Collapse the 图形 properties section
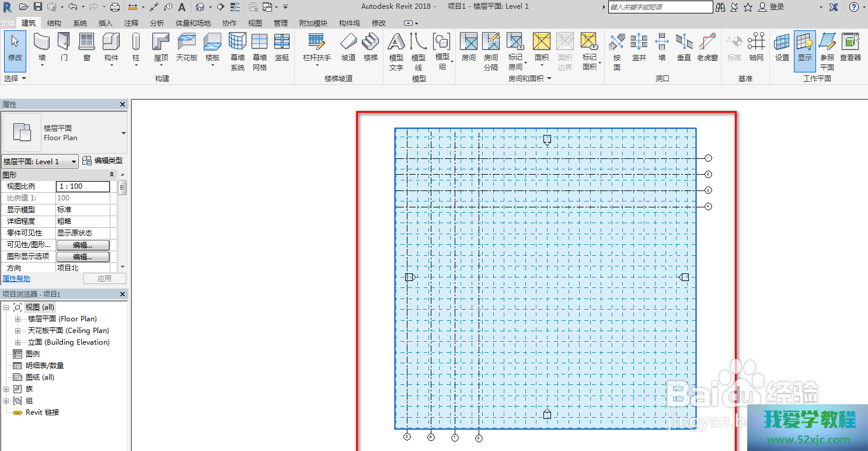 [111, 175]
